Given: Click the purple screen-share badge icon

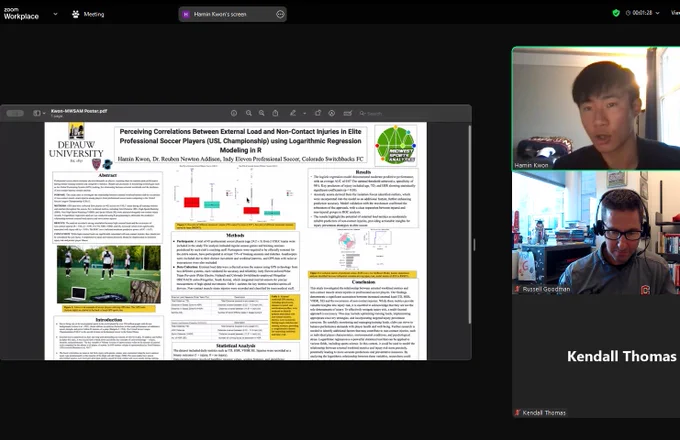Looking at the screenshot, I should (186, 14).
